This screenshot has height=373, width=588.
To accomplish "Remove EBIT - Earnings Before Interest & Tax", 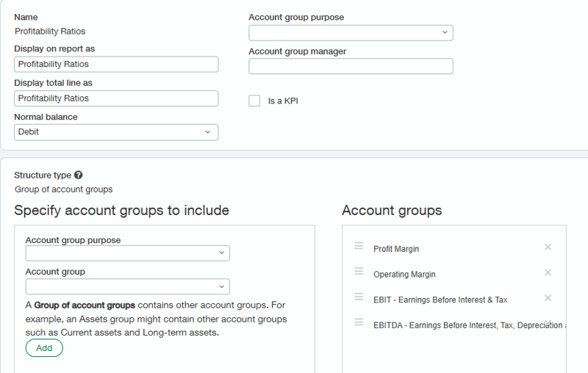I will [x=548, y=298].
